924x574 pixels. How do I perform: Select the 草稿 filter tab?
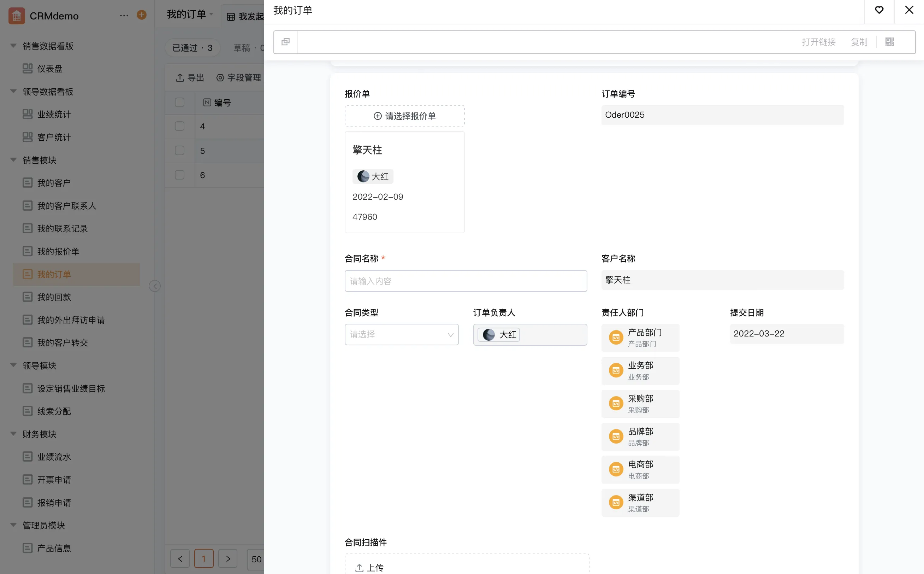[x=248, y=48]
